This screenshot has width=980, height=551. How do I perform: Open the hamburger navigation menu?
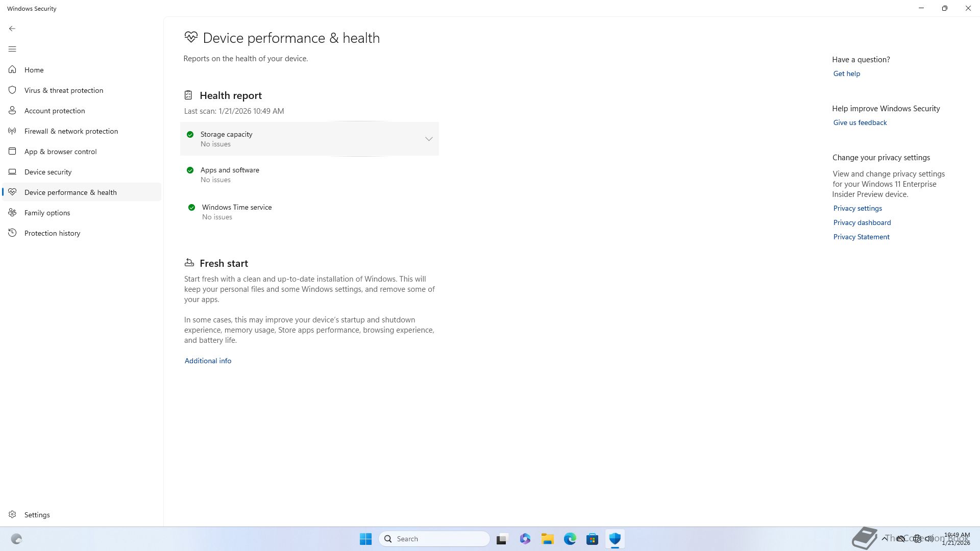coord(12,49)
